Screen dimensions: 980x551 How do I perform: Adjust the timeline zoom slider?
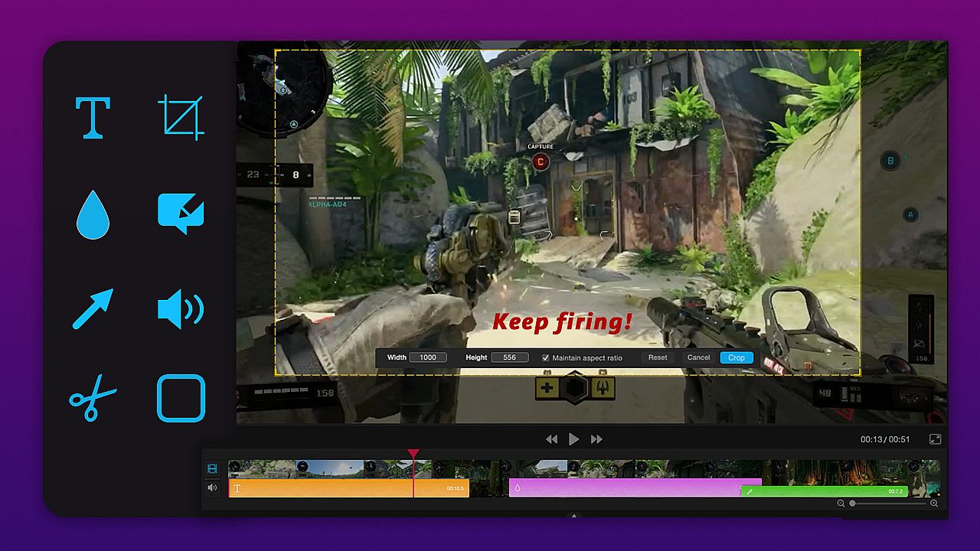click(x=888, y=504)
